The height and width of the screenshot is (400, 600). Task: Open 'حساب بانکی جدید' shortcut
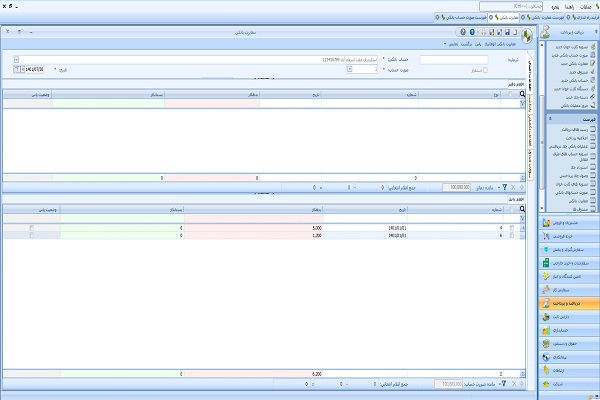coord(578,80)
